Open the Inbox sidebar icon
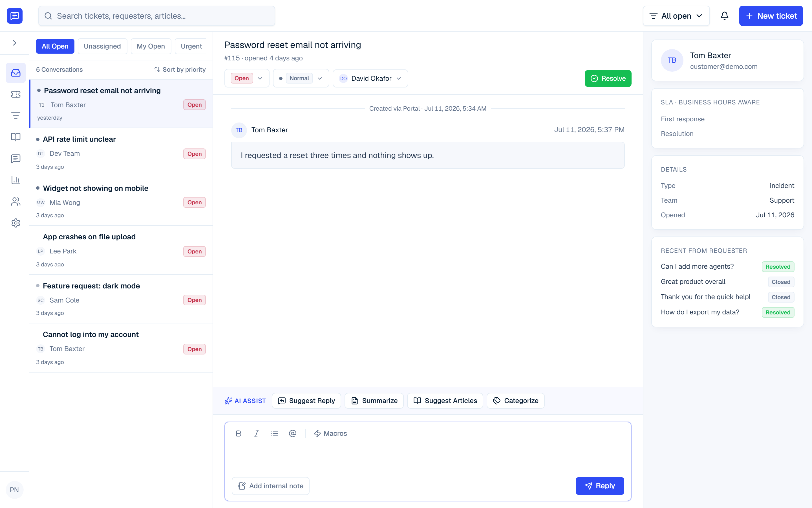 [x=16, y=73]
